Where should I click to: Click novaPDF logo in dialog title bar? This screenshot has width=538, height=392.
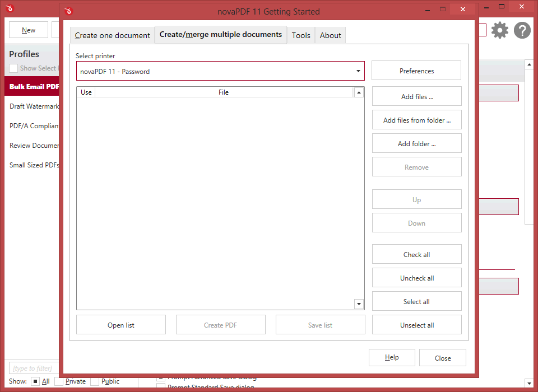[x=68, y=11]
